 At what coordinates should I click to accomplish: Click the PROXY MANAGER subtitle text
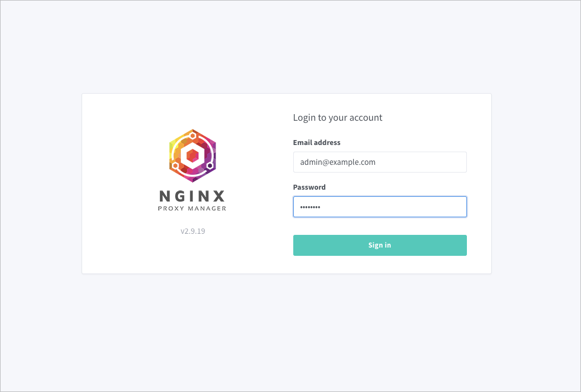click(x=192, y=208)
